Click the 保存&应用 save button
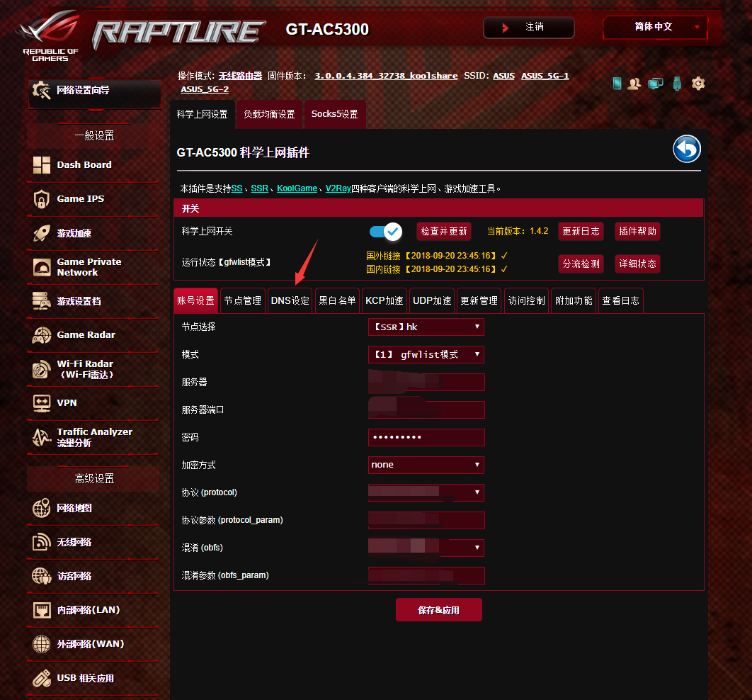The image size is (752, 700). coord(439,610)
